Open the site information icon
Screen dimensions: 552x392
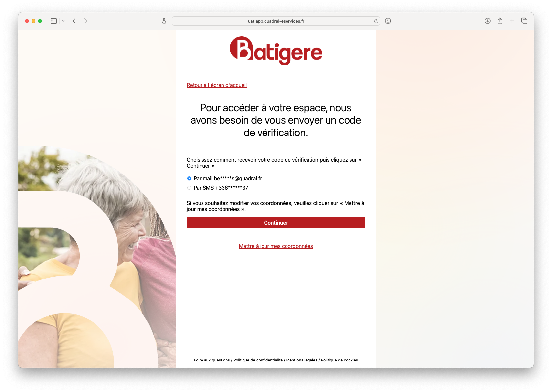point(388,21)
